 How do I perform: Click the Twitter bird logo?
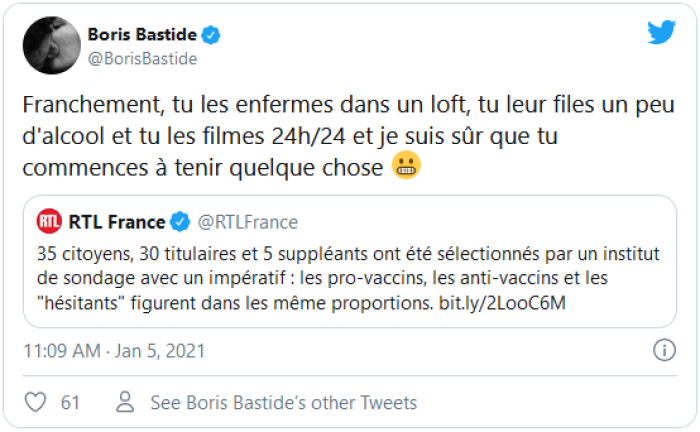point(661,32)
